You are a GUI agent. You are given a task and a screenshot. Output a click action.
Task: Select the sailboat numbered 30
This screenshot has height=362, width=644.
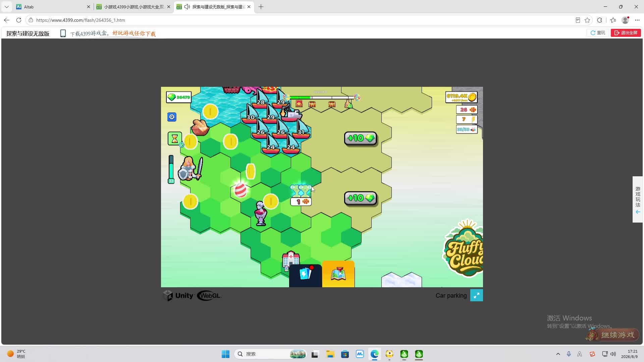251,113
